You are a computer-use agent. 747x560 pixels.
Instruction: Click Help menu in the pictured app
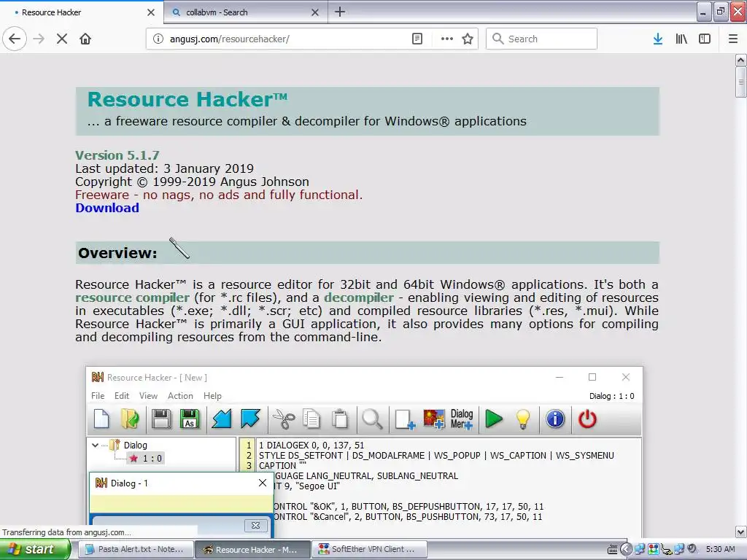(212, 396)
